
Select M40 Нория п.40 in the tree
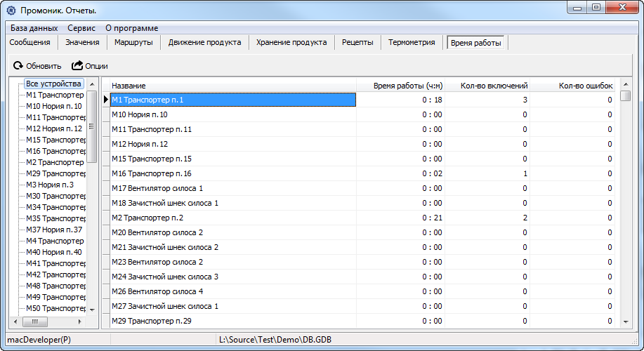[54, 252]
